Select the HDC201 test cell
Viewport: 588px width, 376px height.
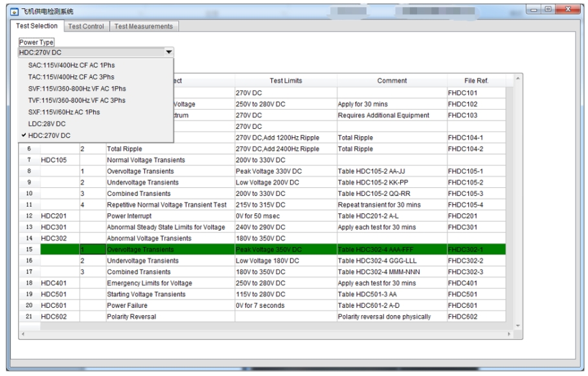[60, 216]
